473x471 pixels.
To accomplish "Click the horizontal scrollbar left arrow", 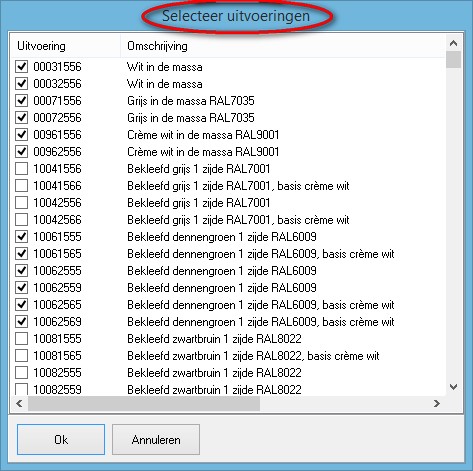I will pyautogui.click(x=19, y=403).
